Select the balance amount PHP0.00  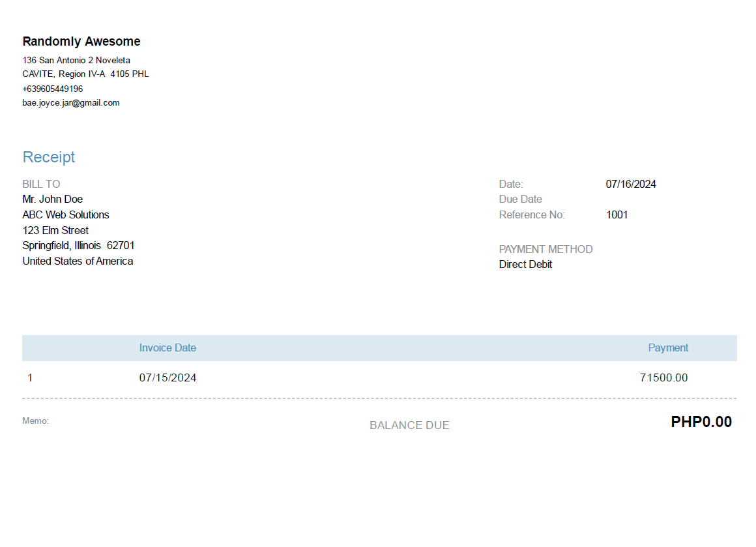click(701, 422)
